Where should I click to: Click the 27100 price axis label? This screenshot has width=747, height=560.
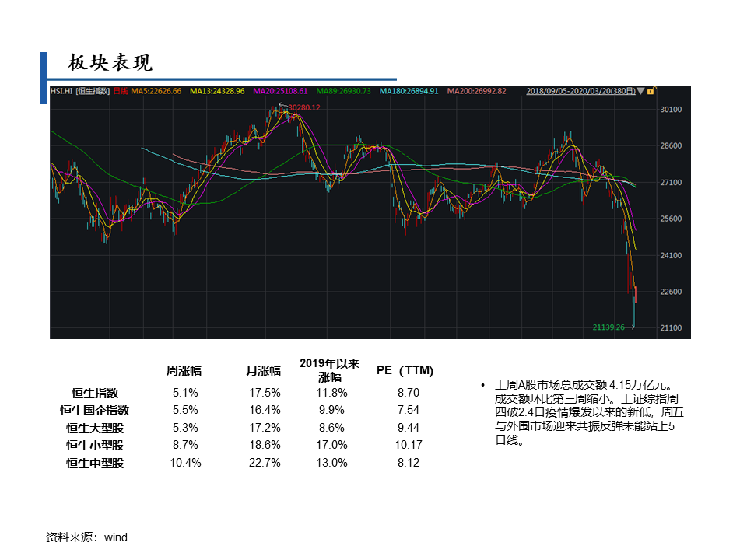tap(671, 182)
